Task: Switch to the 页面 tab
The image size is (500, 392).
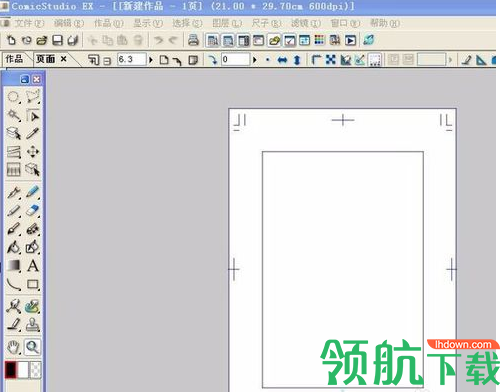Action: [x=45, y=59]
